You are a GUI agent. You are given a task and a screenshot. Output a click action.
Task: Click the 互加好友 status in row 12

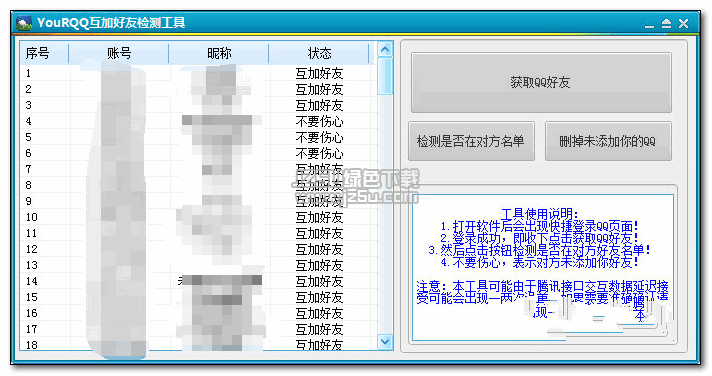click(319, 249)
